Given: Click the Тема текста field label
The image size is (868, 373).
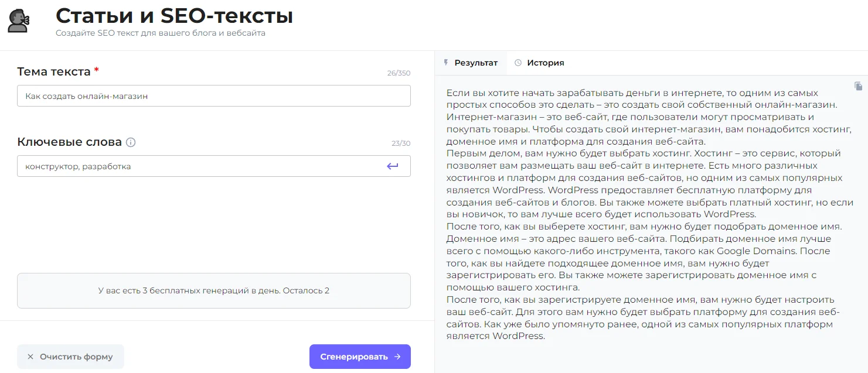Looking at the screenshot, I should [x=54, y=71].
